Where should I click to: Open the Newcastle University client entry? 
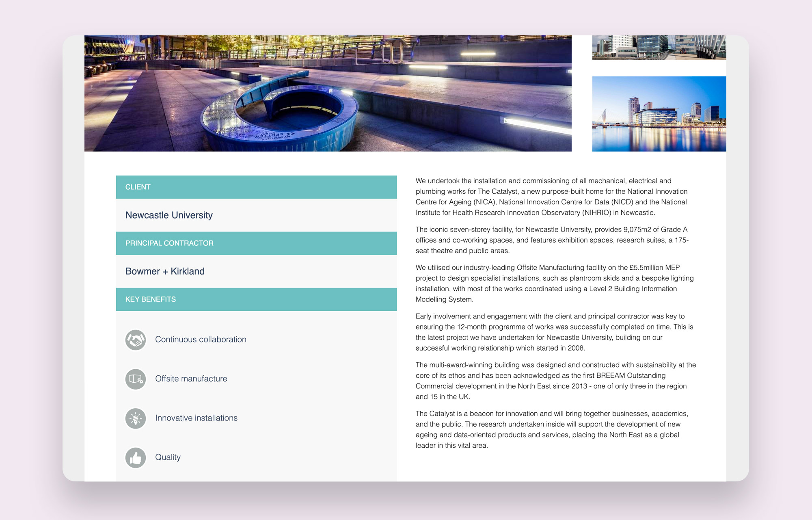pos(169,215)
